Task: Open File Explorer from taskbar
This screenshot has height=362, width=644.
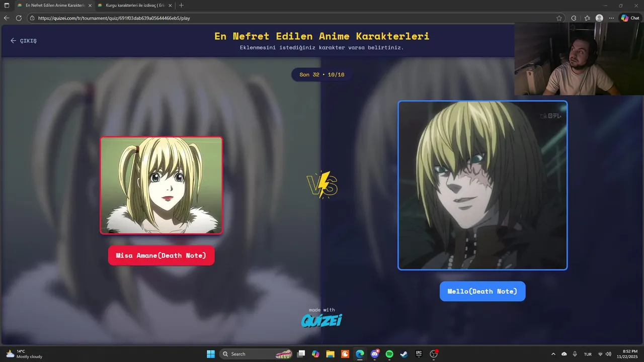Action: pyautogui.click(x=330, y=354)
